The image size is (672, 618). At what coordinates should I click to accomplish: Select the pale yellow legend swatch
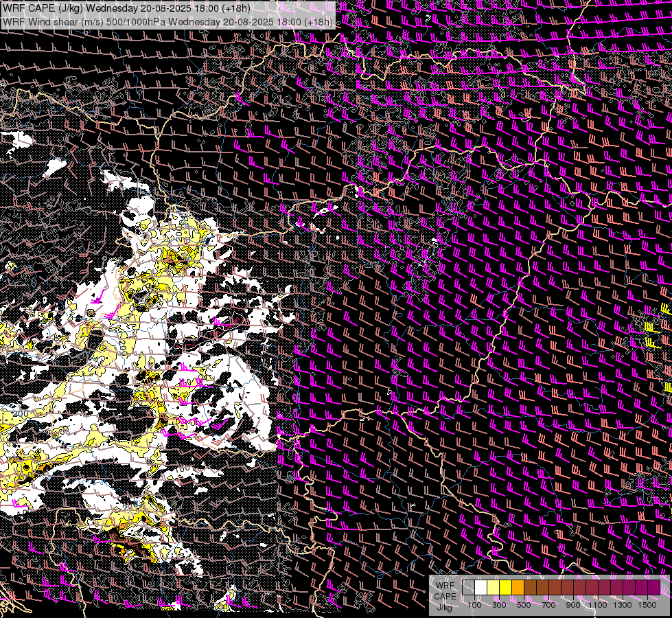(x=494, y=587)
